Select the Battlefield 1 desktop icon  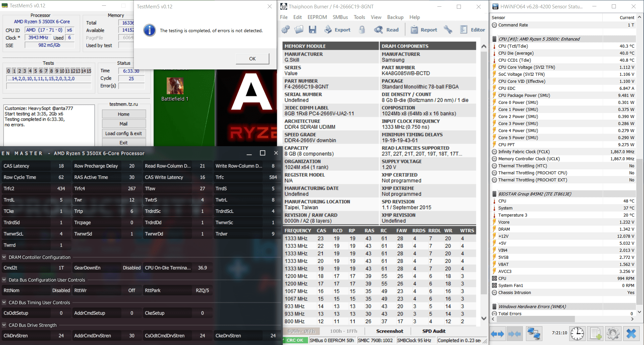(175, 89)
